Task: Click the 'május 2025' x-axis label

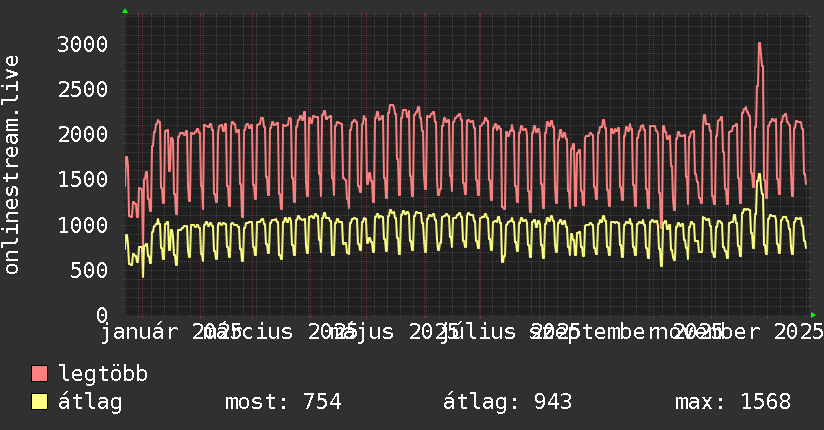Action: 394,332
